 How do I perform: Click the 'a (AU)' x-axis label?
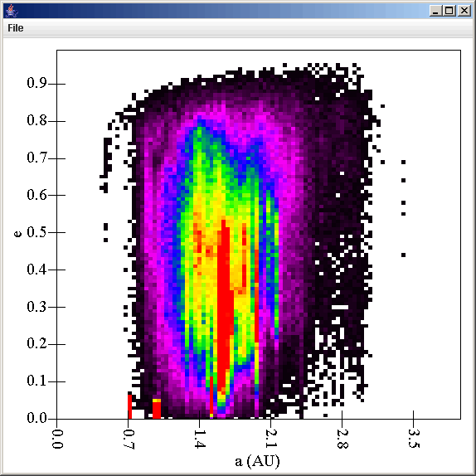(257, 461)
